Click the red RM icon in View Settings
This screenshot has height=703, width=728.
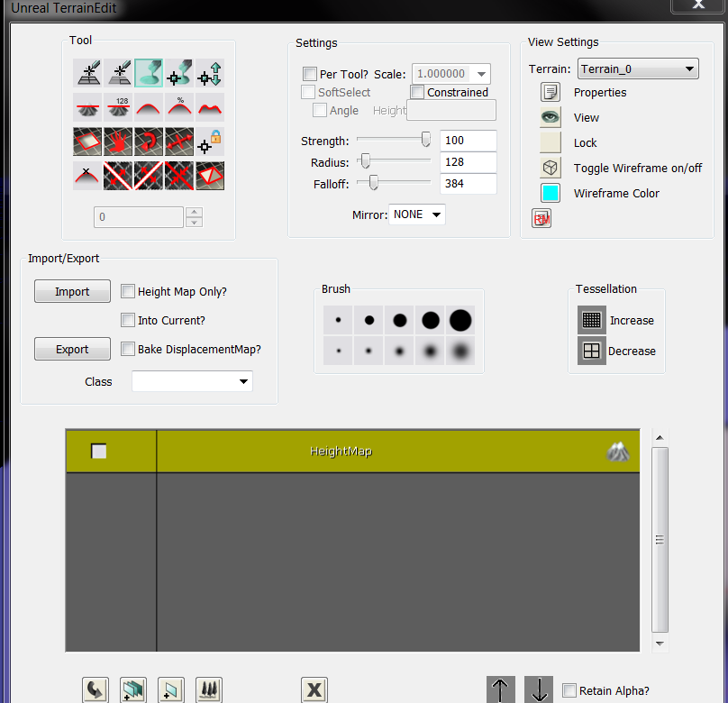click(x=541, y=218)
